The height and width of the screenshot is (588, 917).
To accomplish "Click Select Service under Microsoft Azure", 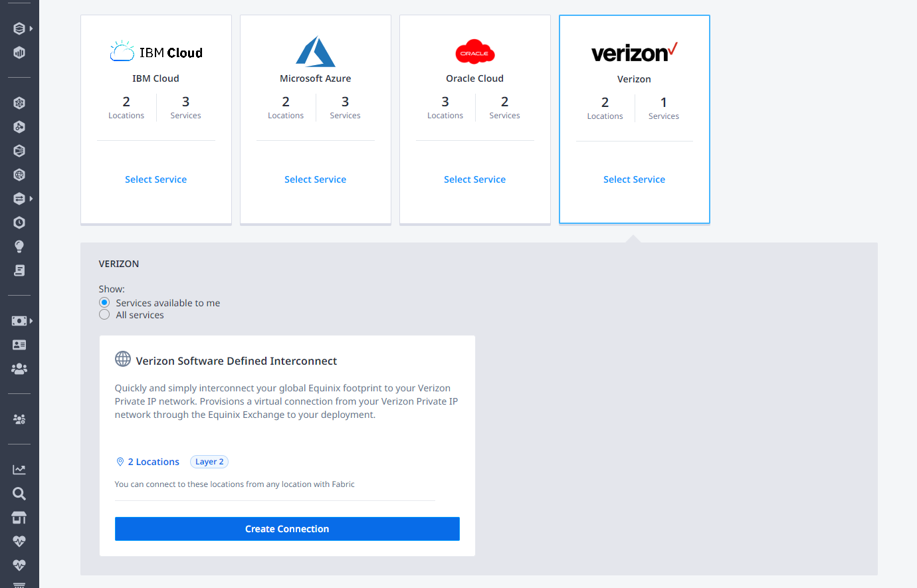I will pyautogui.click(x=316, y=179).
